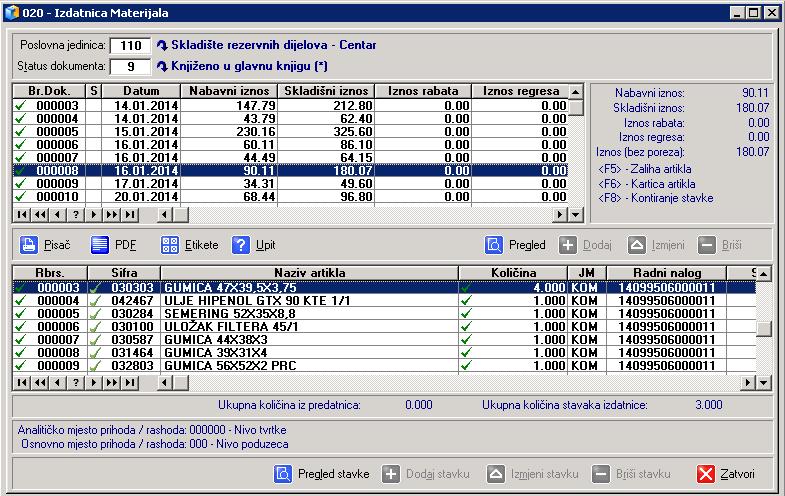The height and width of the screenshot is (496, 785).
Task: Click the Dodaj plus icon
Action: (x=568, y=245)
